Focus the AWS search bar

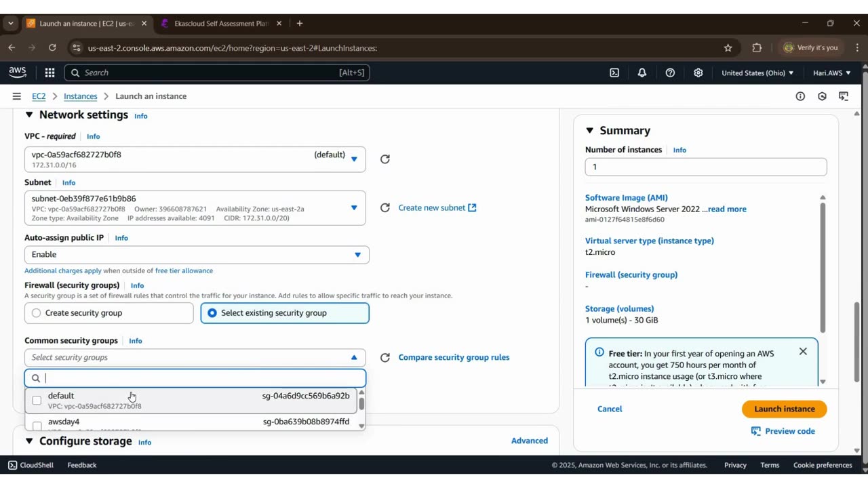217,73
